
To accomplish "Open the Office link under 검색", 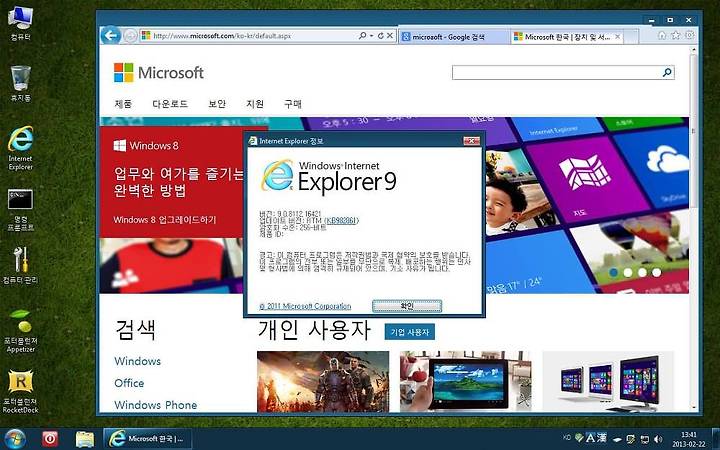I will click(129, 383).
